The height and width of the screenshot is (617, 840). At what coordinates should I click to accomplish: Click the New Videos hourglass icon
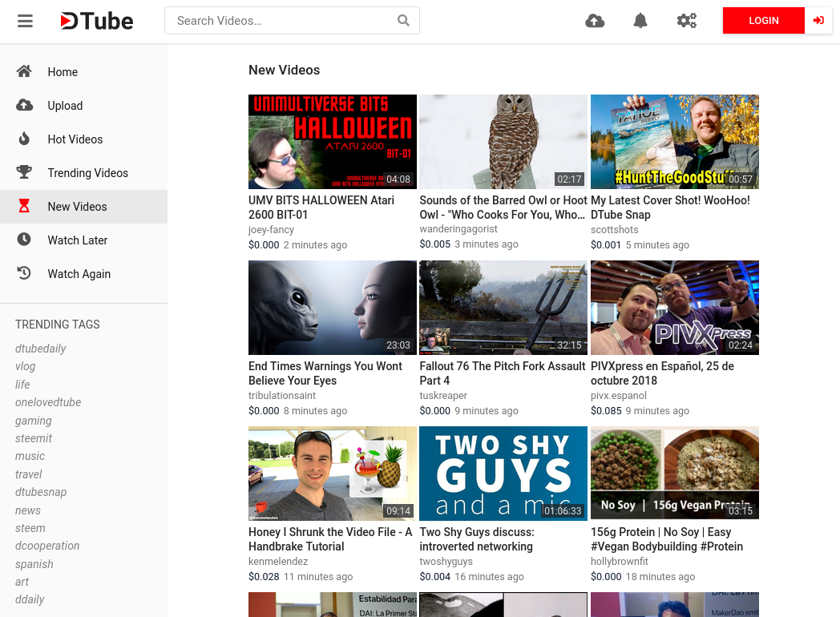24,206
